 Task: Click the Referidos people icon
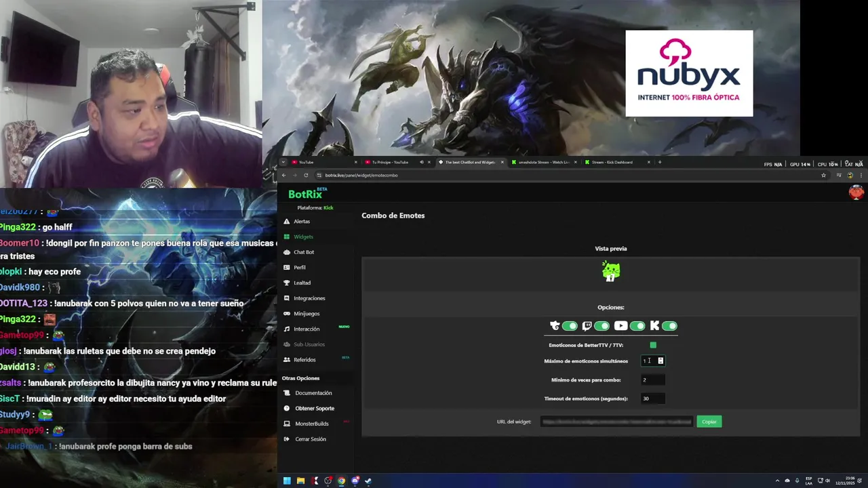[x=287, y=360]
